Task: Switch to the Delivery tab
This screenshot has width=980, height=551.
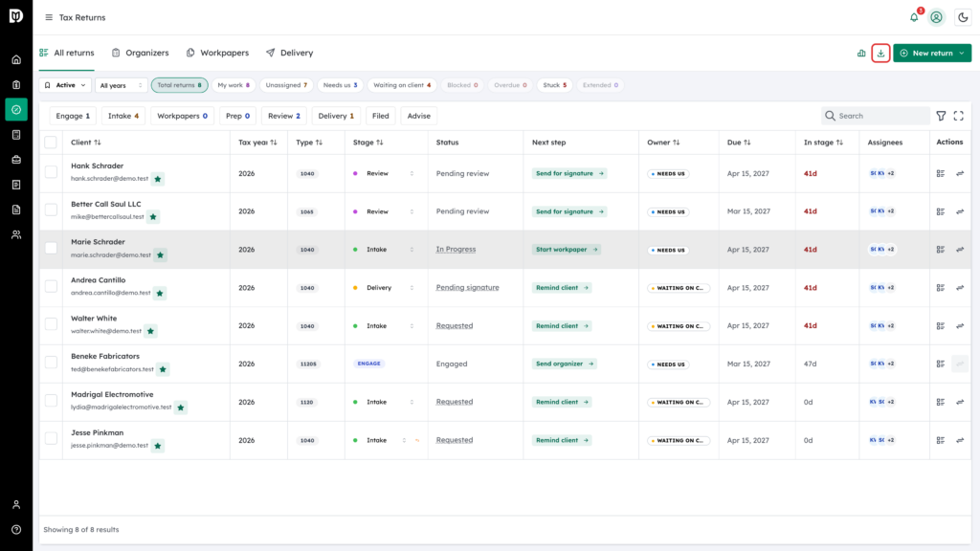Action: tap(289, 54)
